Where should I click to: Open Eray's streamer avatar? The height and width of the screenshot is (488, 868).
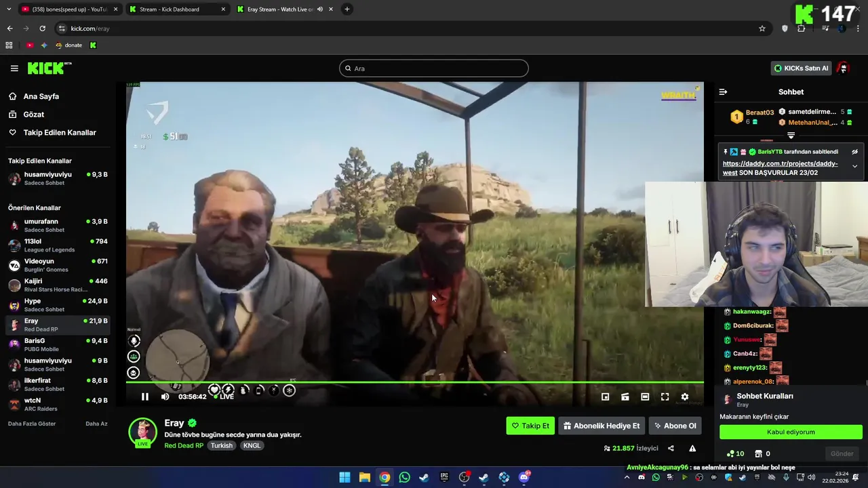142,432
